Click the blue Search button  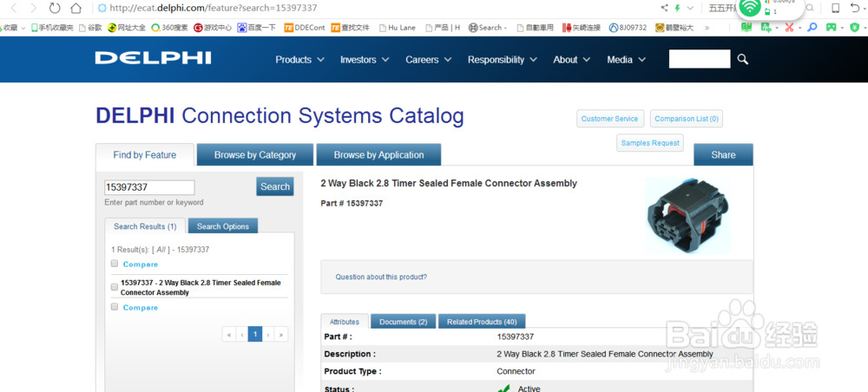point(275,186)
